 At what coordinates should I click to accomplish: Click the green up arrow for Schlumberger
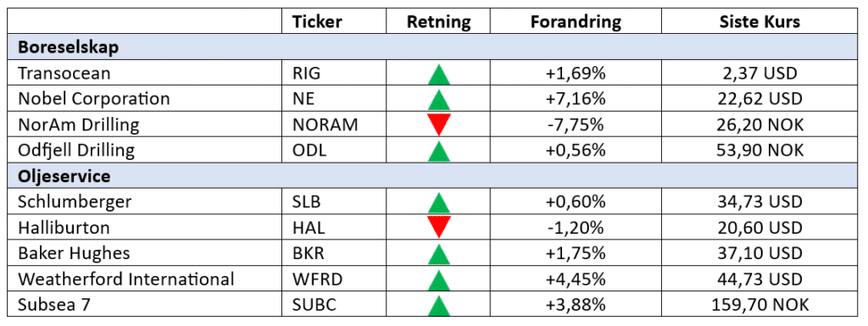coord(438,202)
